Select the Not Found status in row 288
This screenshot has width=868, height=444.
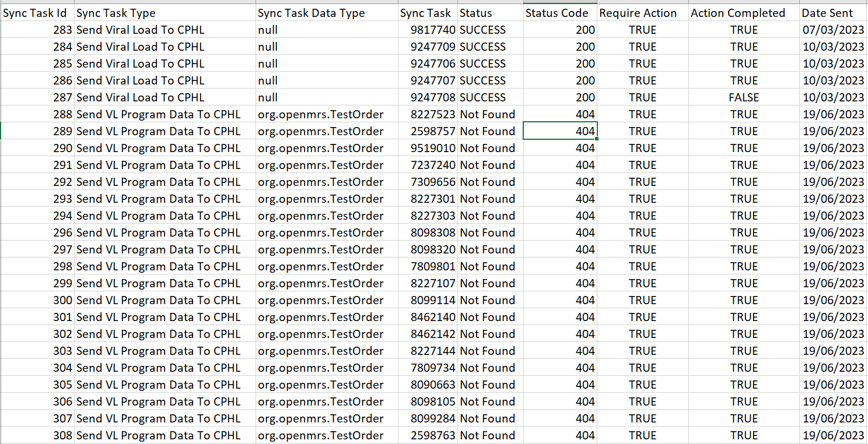490,114
